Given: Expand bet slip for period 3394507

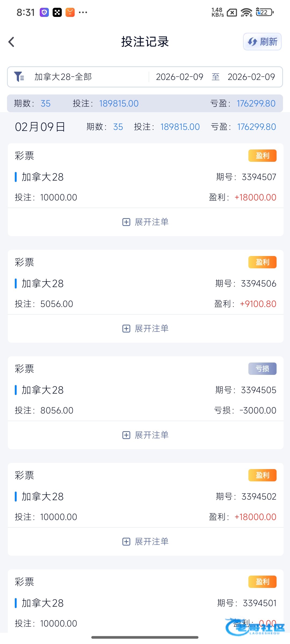Looking at the screenshot, I should [146, 222].
